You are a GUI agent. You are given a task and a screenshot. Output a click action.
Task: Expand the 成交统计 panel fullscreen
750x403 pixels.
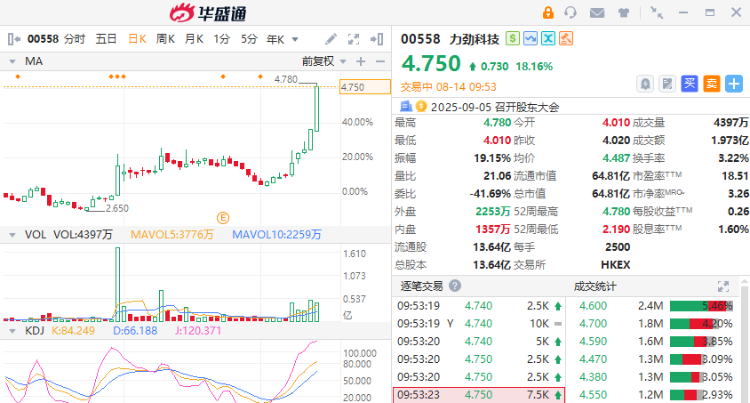(723, 286)
